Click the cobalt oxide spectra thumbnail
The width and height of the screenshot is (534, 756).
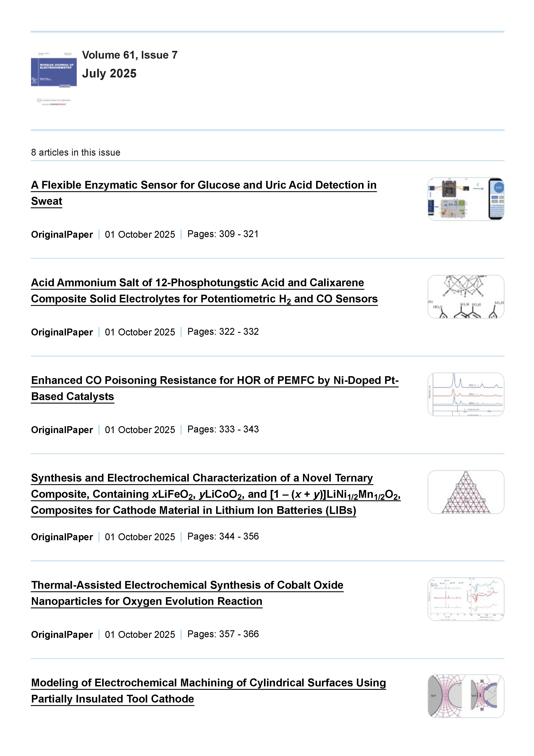(x=465, y=599)
